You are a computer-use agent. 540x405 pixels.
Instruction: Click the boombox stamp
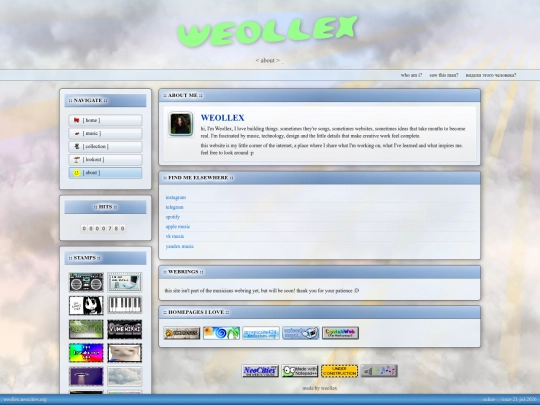pyautogui.click(x=86, y=282)
